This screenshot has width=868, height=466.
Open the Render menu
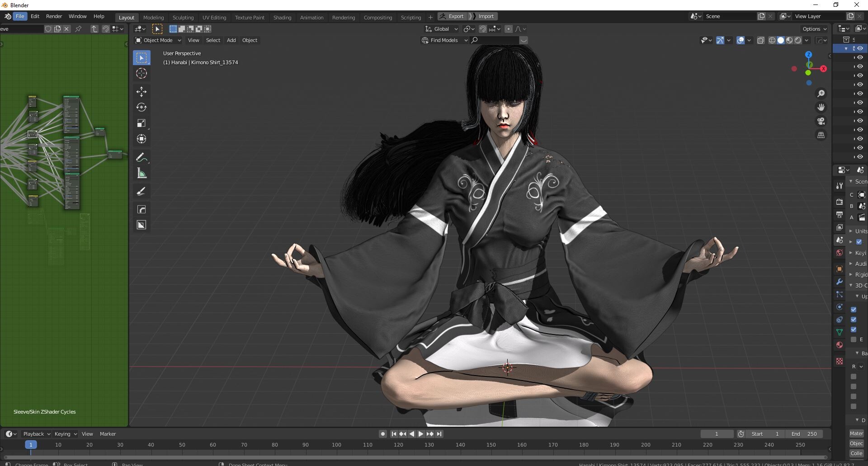coord(54,16)
